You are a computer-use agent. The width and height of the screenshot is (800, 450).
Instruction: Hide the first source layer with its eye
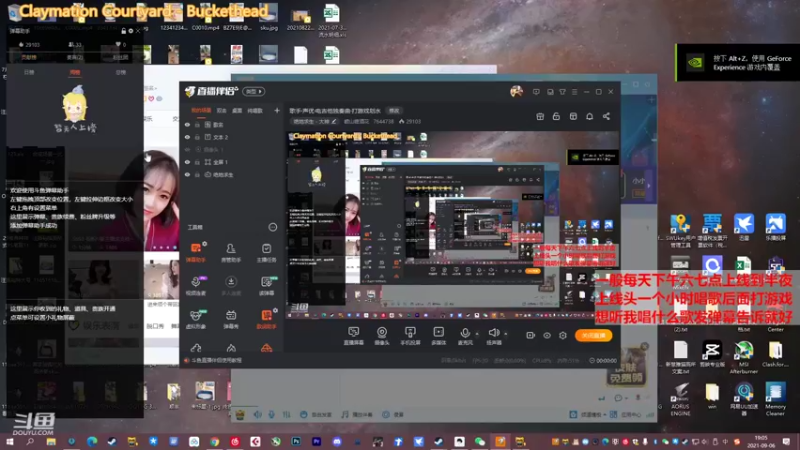point(187,124)
